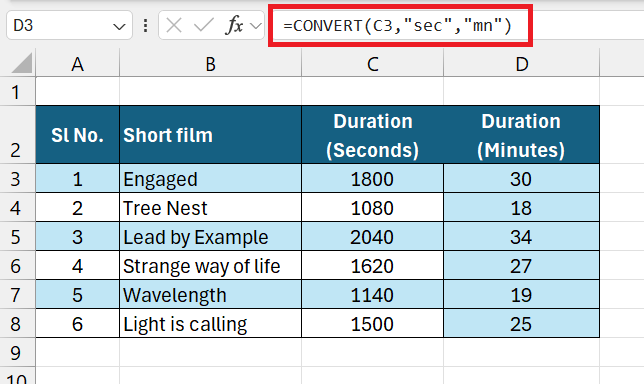Click the cell with 1620 seconds
The image size is (644, 384).
[373, 265]
